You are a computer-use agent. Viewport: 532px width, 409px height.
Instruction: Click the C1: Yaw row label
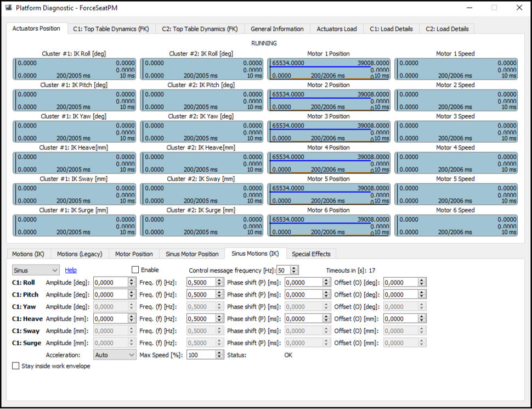(24, 306)
